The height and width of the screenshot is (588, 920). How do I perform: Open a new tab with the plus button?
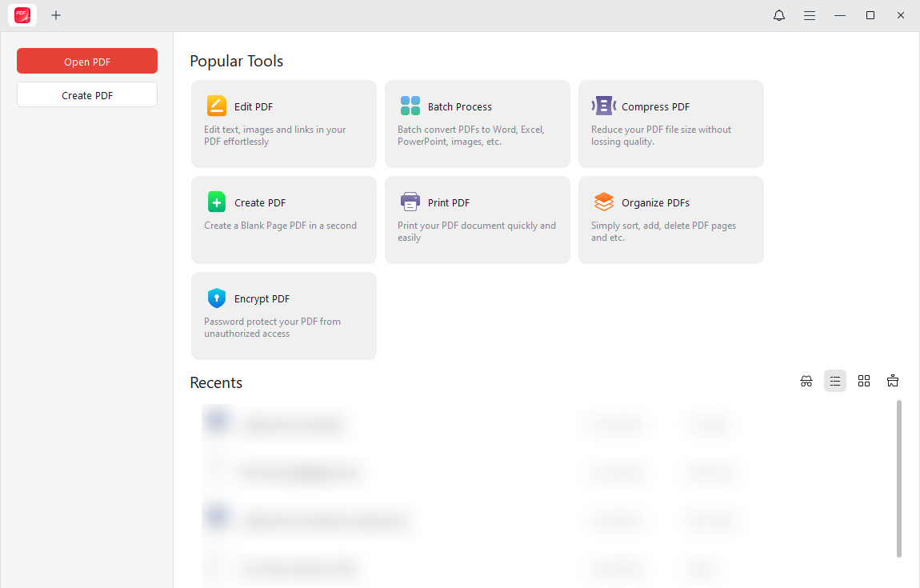point(56,15)
